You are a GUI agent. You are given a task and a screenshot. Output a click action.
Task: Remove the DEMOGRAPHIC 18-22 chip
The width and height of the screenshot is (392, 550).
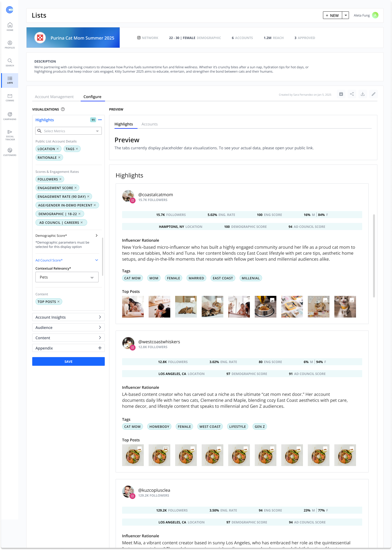click(x=80, y=214)
